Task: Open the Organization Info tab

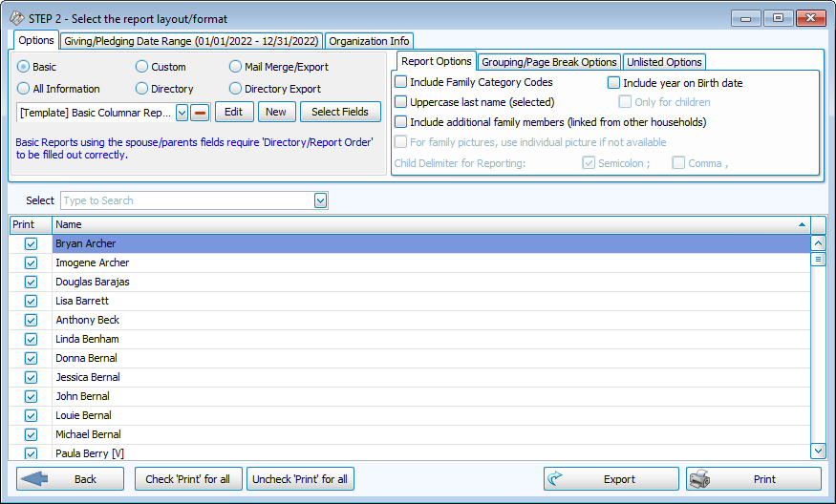Action: point(369,41)
